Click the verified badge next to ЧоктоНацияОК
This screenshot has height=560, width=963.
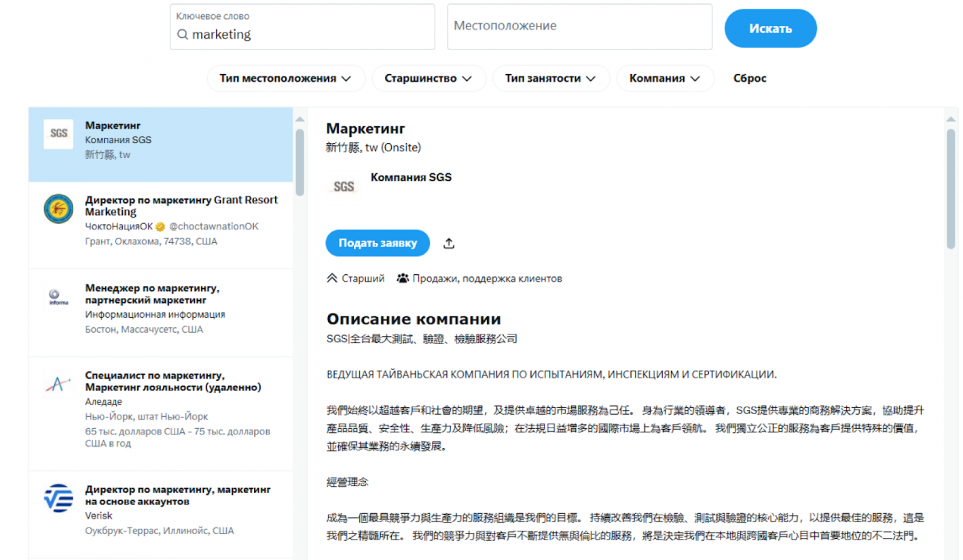pyautogui.click(x=160, y=227)
